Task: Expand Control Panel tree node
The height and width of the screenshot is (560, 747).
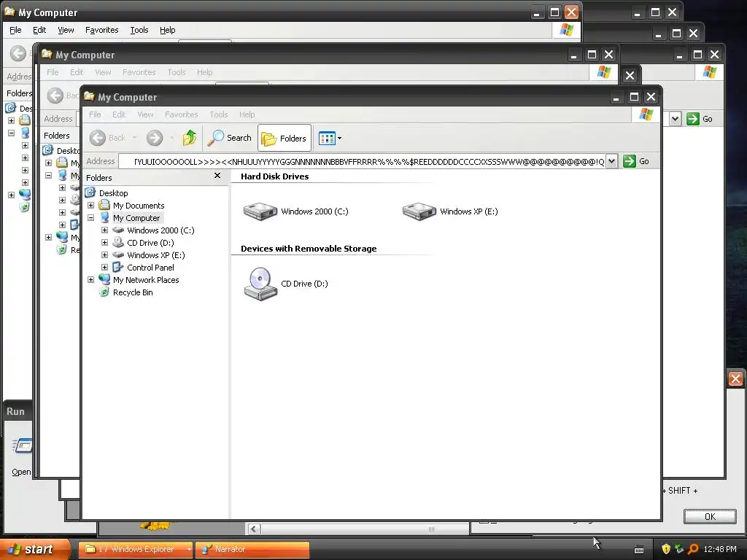Action: pyautogui.click(x=105, y=267)
